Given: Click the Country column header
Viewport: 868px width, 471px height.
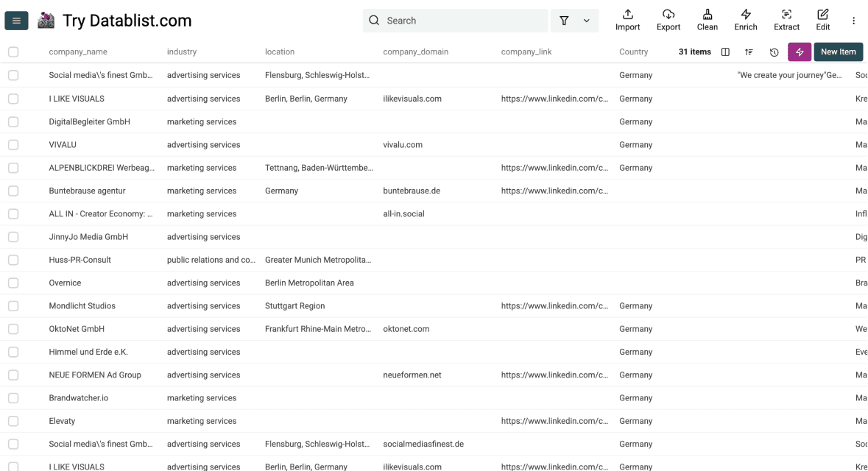Looking at the screenshot, I should pos(633,52).
